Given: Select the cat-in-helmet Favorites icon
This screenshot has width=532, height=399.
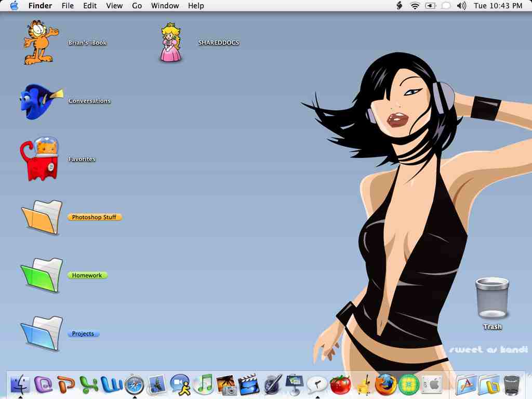Looking at the screenshot, I should pos(39,159).
